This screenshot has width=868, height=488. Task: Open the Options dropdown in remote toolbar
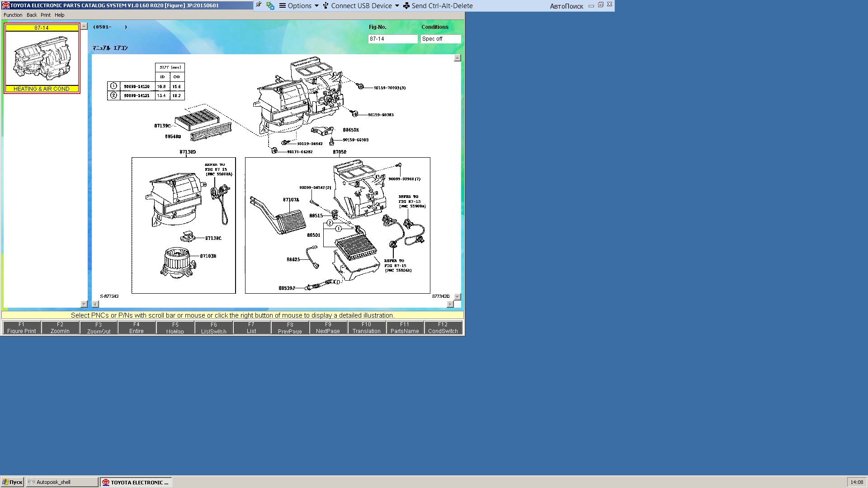coord(299,6)
